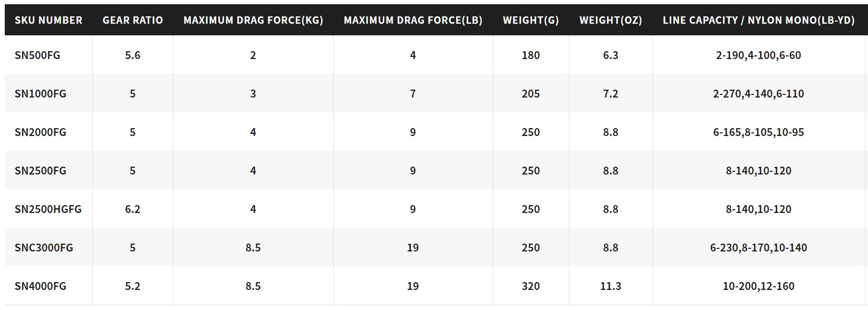Click line capacity 10-200,12-160

(758, 286)
